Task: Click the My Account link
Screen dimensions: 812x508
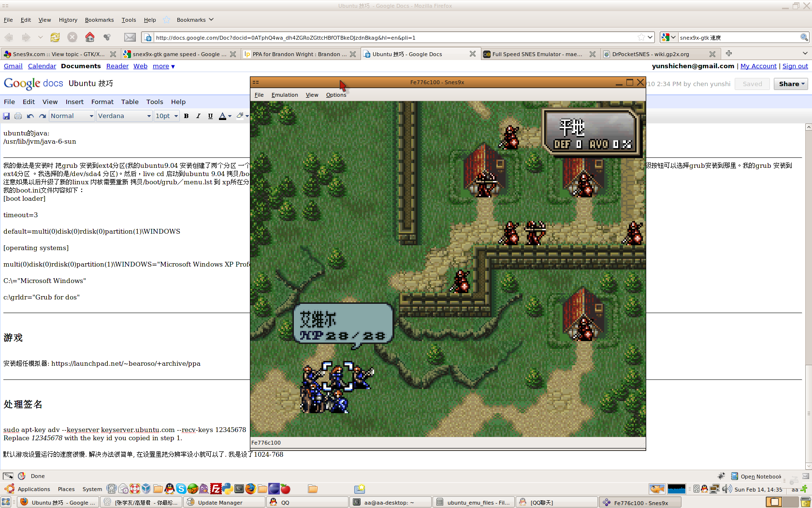Action: point(758,66)
